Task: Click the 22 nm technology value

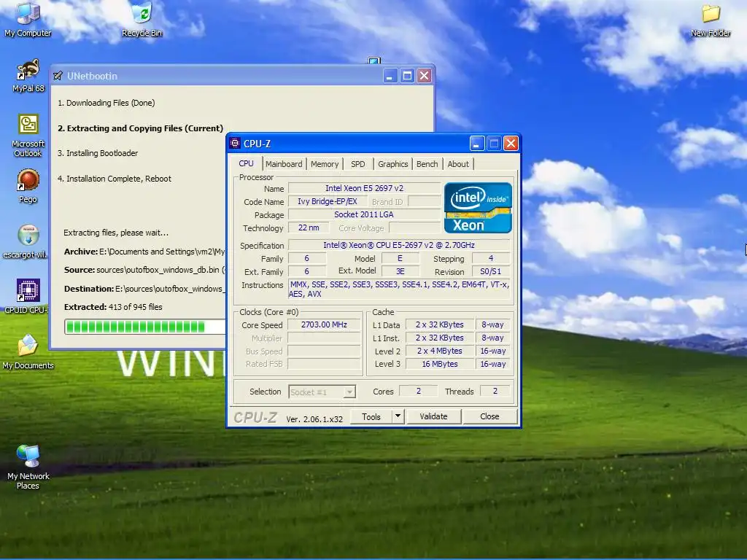Action: click(309, 228)
